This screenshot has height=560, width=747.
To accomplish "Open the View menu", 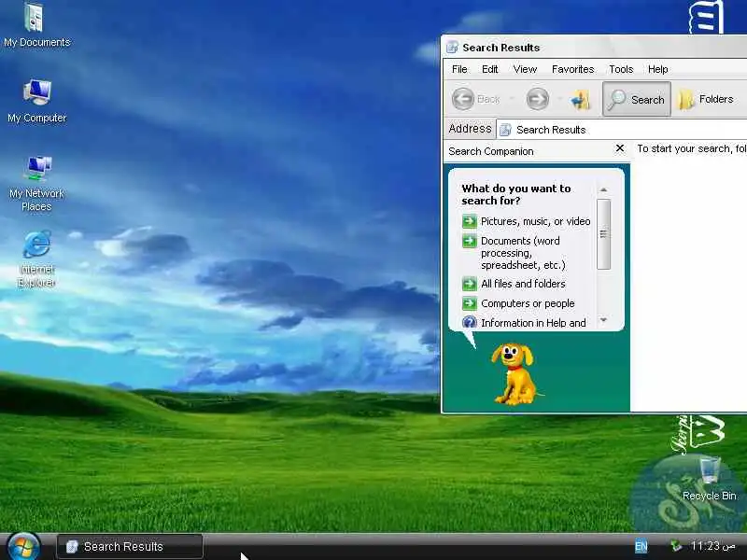I will tap(525, 69).
